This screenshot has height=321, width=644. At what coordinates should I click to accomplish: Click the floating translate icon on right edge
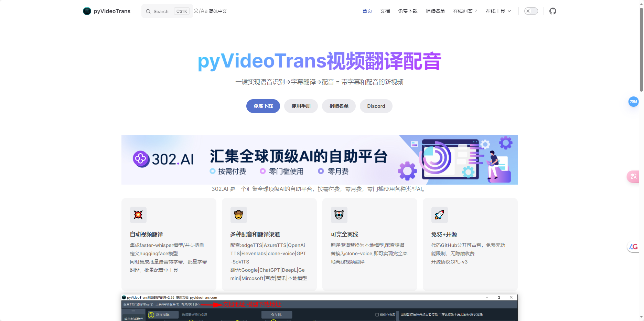coord(634,176)
